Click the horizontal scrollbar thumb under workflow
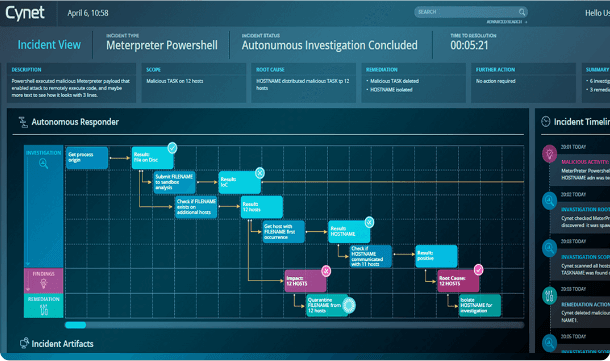The height and width of the screenshot is (361, 610). 75,325
